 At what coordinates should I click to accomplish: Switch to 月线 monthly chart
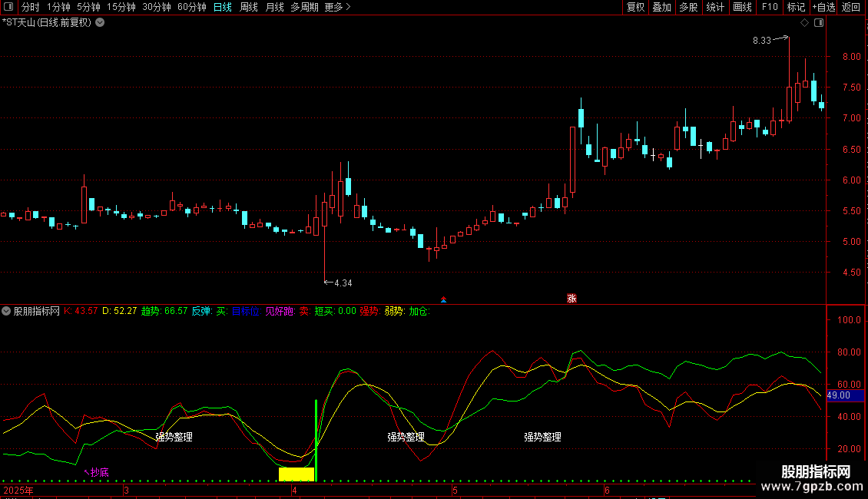point(274,7)
